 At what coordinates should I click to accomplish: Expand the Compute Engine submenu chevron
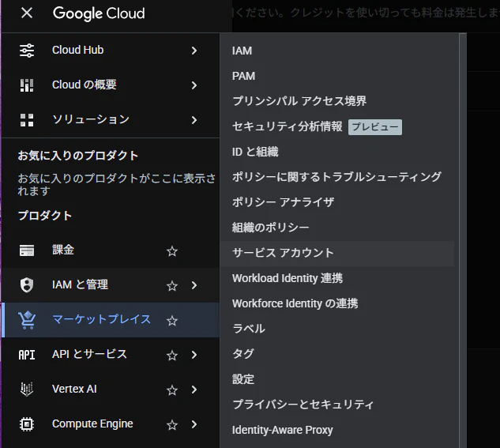point(194,424)
